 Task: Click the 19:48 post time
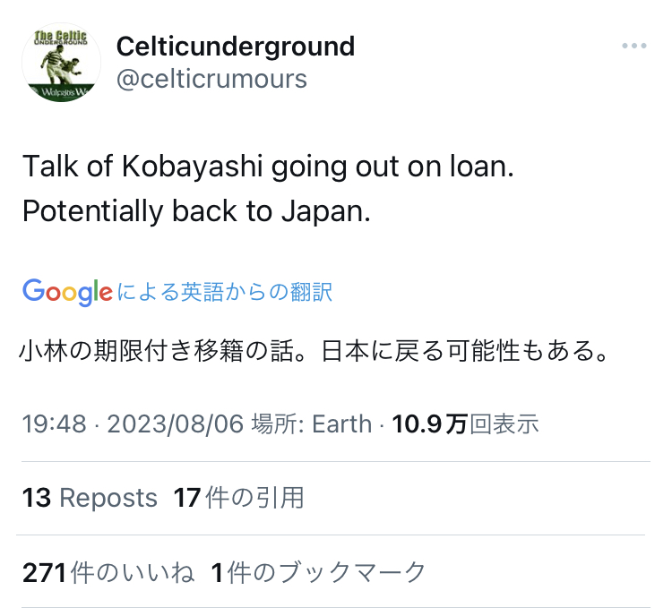(53, 423)
